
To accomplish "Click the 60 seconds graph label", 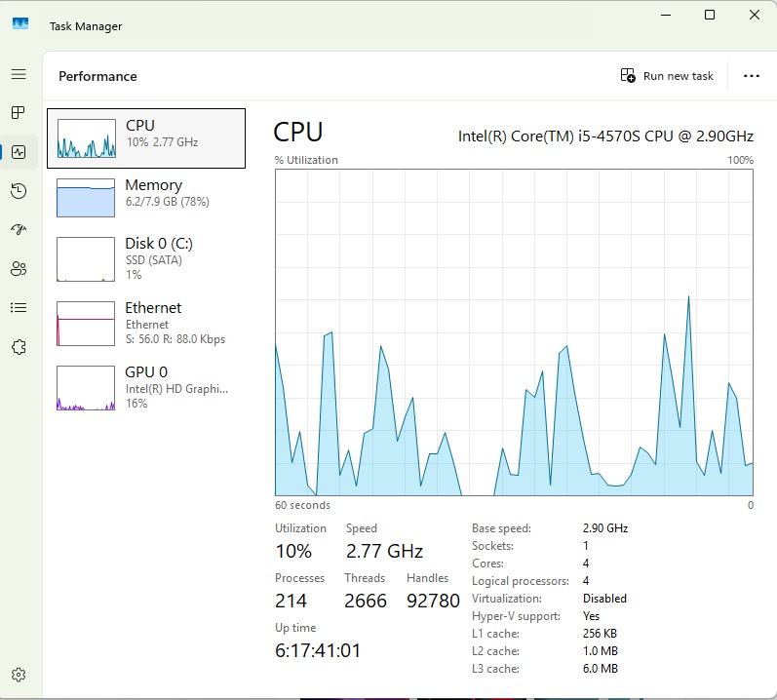I will (x=302, y=505).
